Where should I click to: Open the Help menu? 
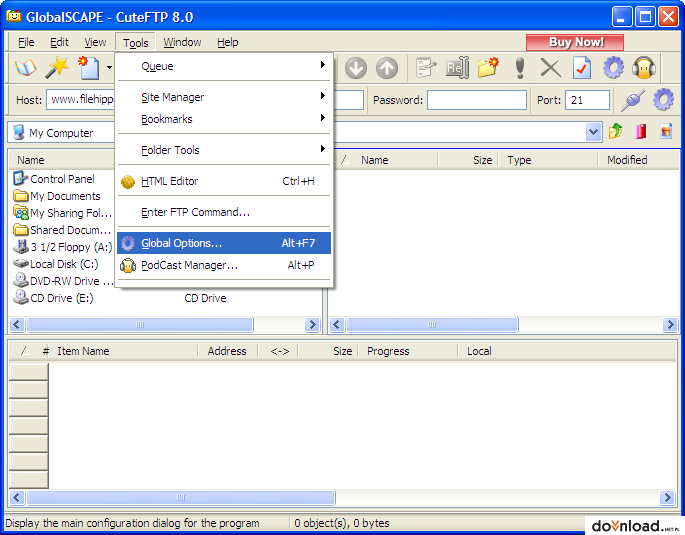pyautogui.click(x=228, y=42)
